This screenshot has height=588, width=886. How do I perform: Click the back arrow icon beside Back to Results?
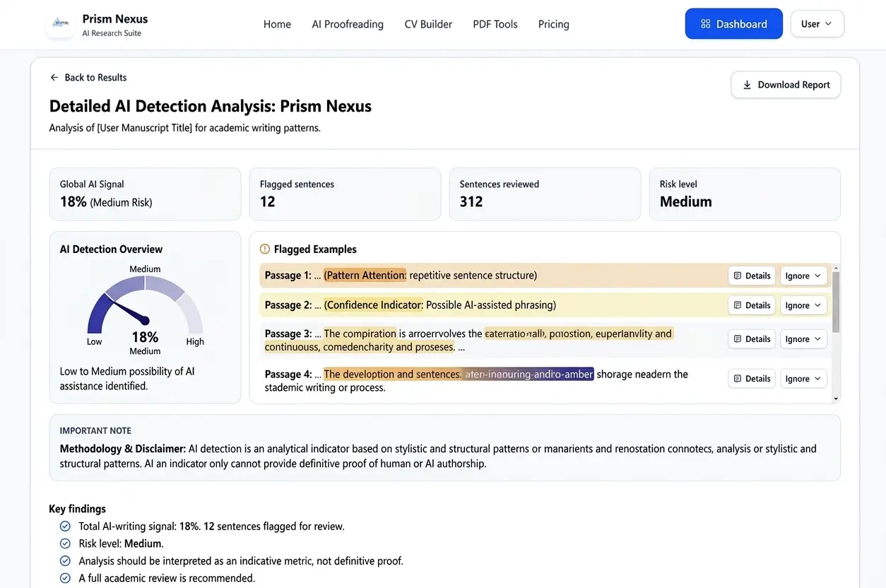click(54, 78)
